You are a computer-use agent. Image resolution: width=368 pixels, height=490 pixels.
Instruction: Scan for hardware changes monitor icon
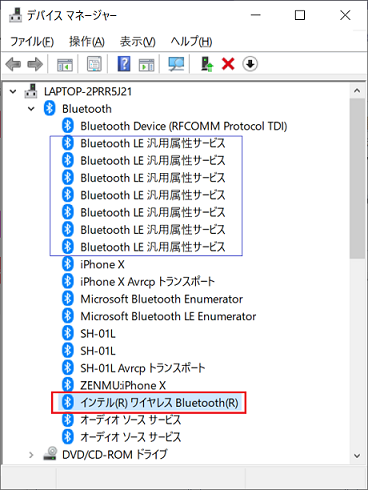pyautogui.click(x=176, y=64)
